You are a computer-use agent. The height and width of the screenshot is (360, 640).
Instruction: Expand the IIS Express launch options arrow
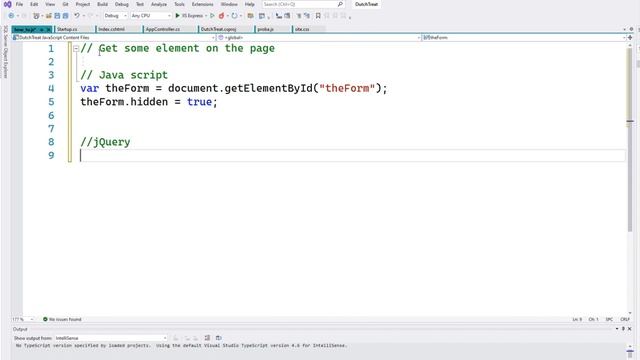(x=206, y=16)
